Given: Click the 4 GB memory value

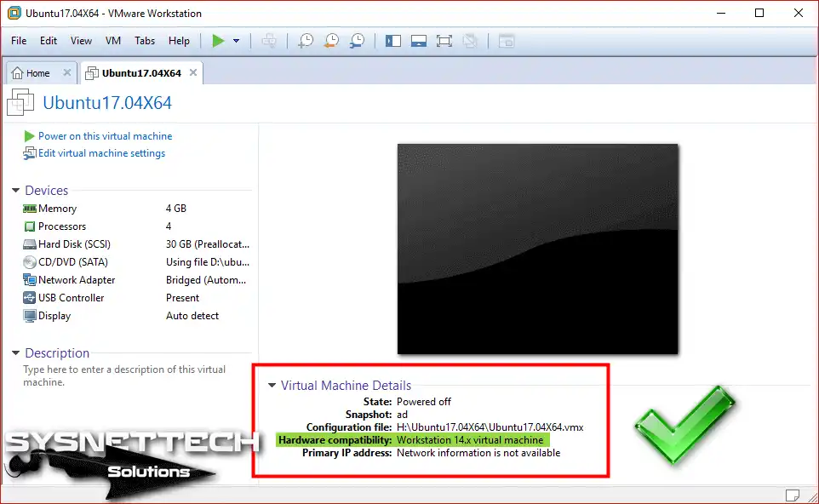Looking at the screenshot, I should click(x=176, y=209).
